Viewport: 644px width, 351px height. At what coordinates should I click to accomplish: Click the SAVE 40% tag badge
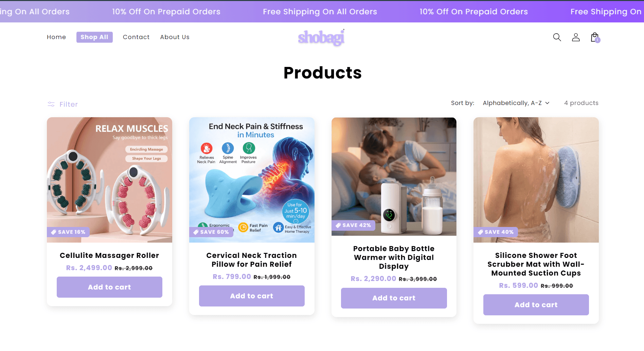click(x=496, y=232)
